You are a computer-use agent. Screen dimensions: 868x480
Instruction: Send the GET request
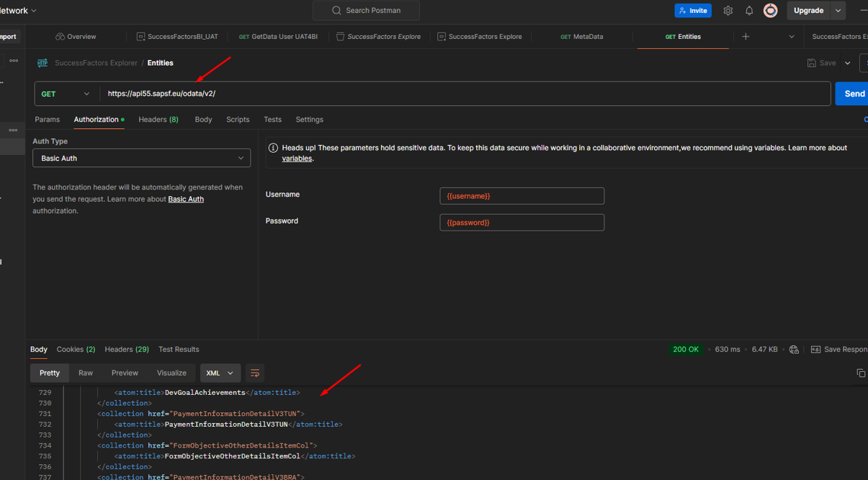[x=853, y=94]
